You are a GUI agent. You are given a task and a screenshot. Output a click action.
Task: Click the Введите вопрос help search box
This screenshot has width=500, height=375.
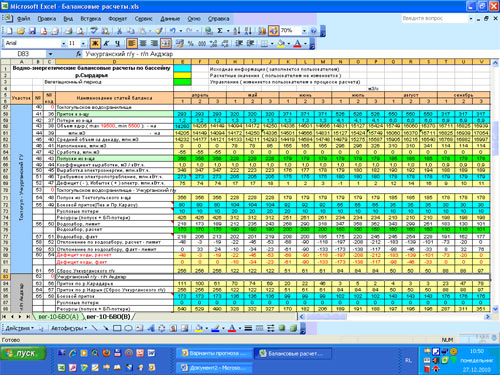[435, 19]
